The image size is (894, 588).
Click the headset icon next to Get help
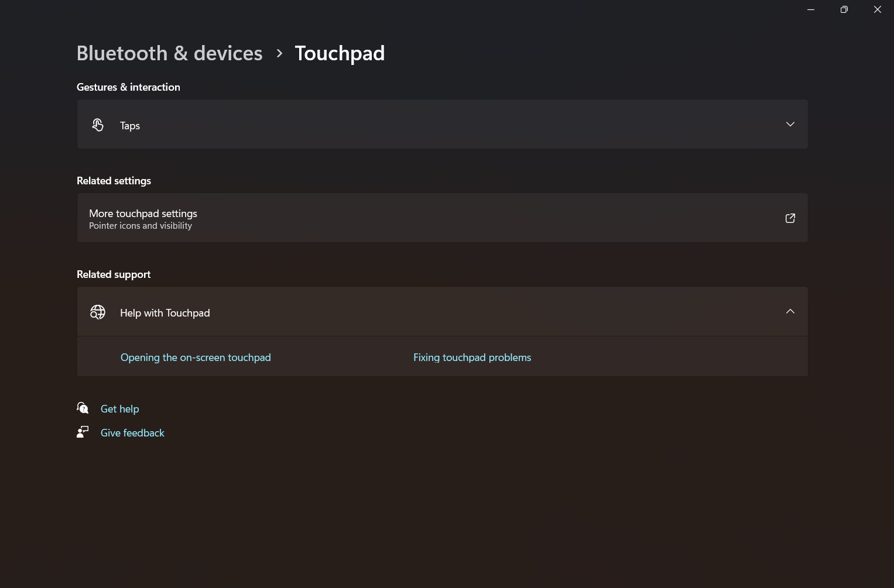[83, 408]
